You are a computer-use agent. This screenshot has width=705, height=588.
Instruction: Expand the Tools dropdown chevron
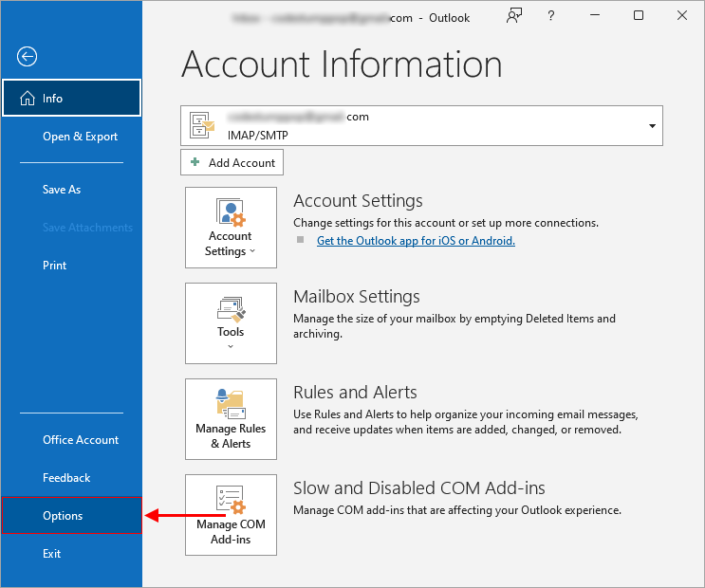pyautogui.click(x=231, y=346)
